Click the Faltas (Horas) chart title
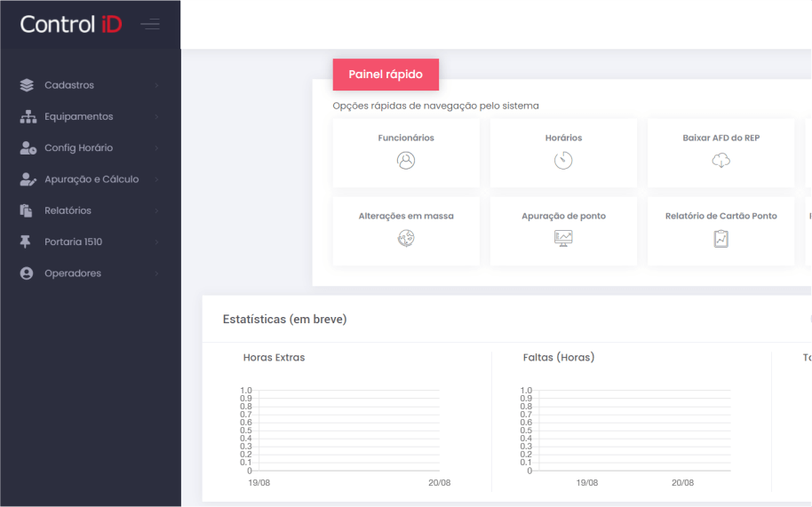This screenshot has width=812, height=507. pyautogui.click(x=559, y=358)
